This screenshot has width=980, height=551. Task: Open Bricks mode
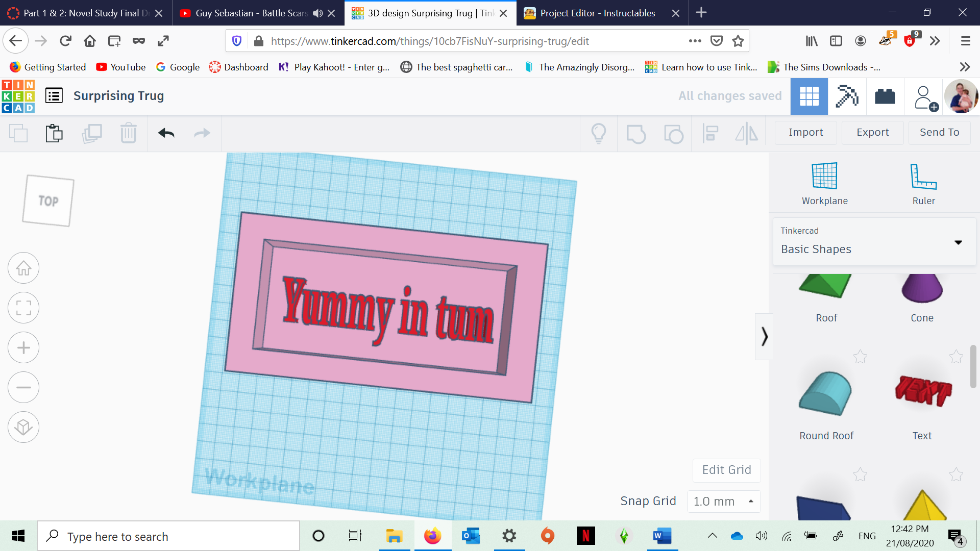pyautogui.click(x=885, y=96)
